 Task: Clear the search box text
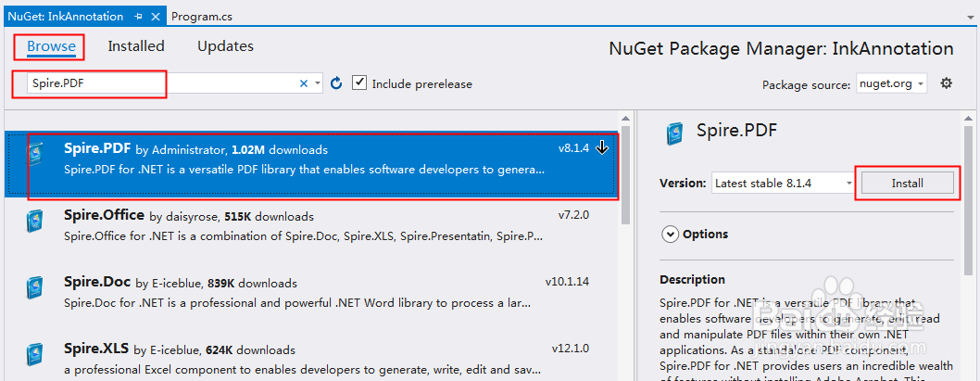tap(304, 83)
